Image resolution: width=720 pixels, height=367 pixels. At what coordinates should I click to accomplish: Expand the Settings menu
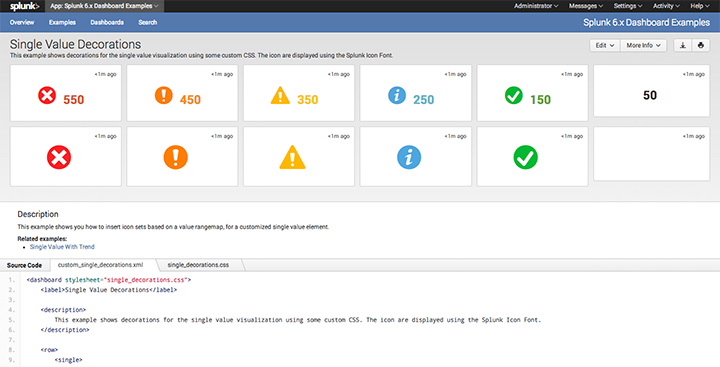628,6
